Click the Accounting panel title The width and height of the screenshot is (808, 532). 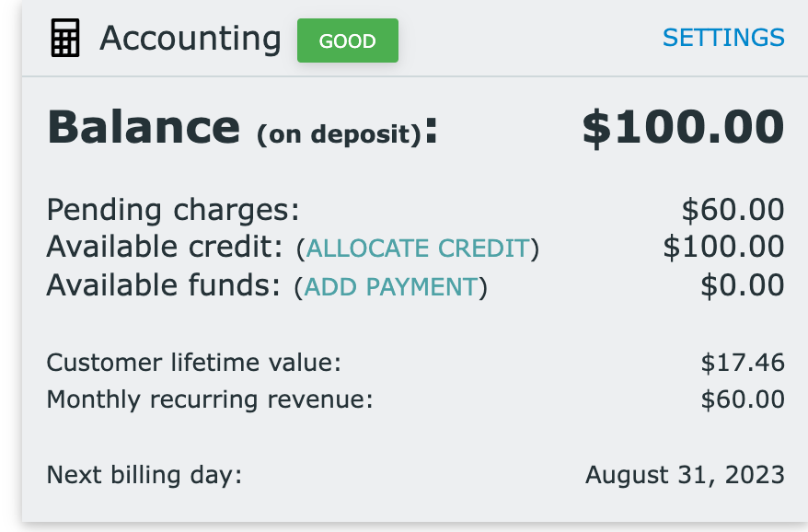point(190,40)
